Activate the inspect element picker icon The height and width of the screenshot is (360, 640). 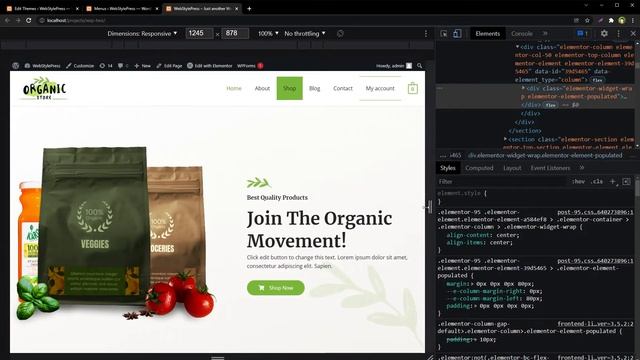coord(444,33)
